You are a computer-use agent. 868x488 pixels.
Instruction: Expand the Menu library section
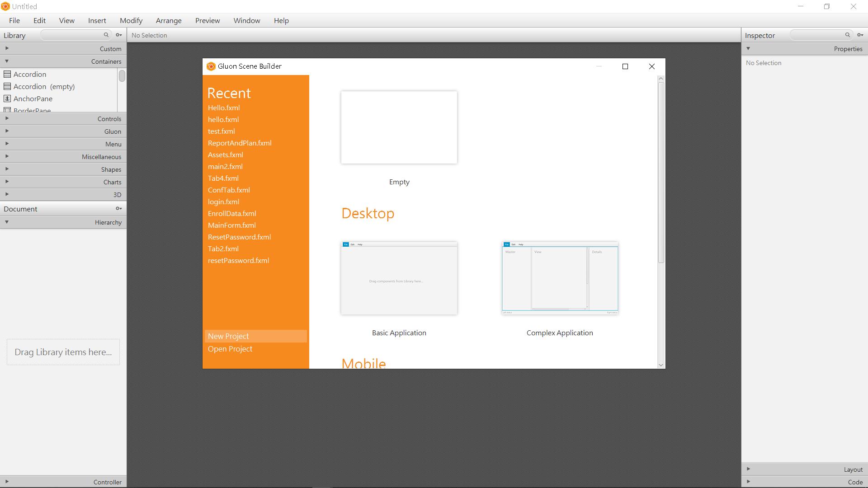pyautogui.click(x=7, y=144)
